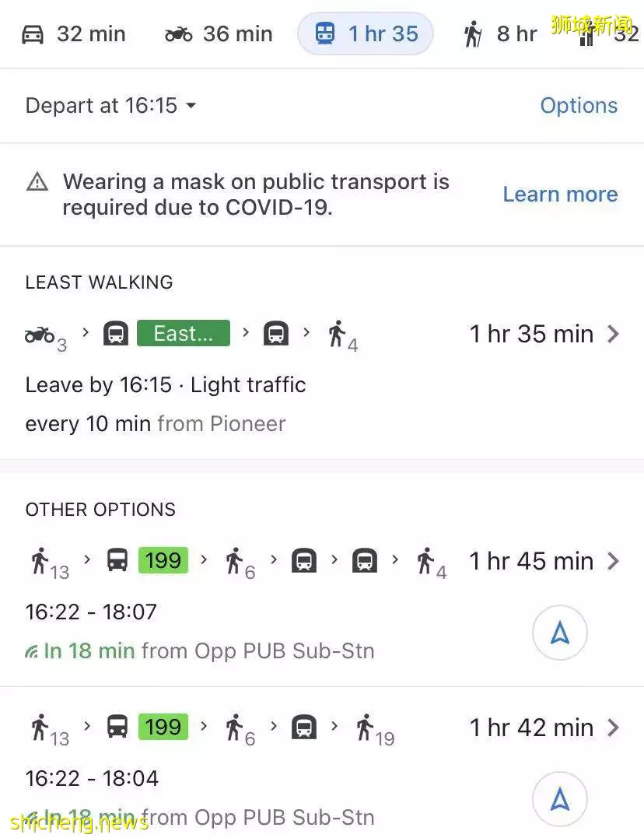Select the Leave by 16:15 Light traffic line
Image resolution: width=644 pixels, height=838 pixels.
pyautogui.click(x=166, y=385)
